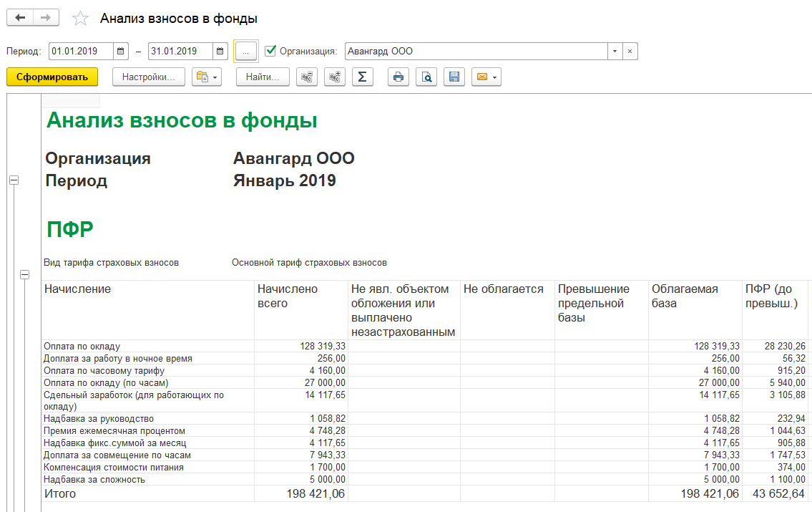Open the send by email dropdown arrow
812x512 pixels.
coord(494,77)
